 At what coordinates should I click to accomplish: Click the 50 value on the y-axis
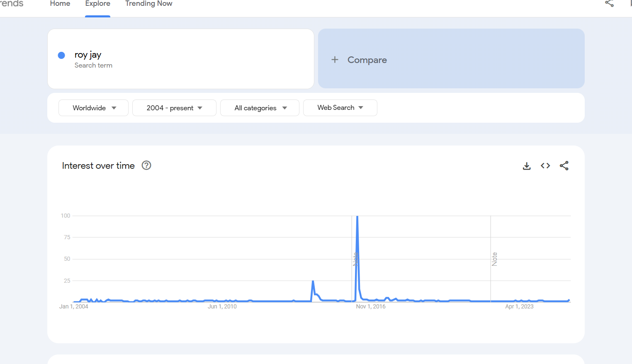click(67, 259)
